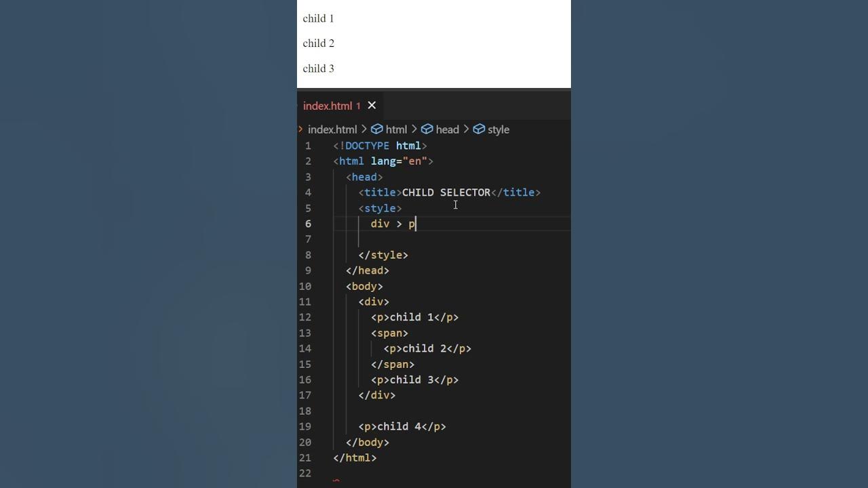Click the closing </style> tag
Screen dimensions: 868x488
(x=383, y=255)
